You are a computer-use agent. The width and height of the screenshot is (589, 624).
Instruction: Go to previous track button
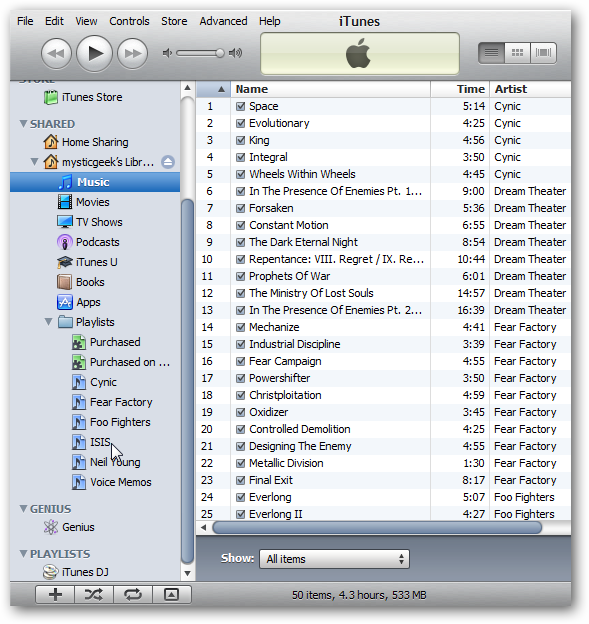(56, 53)
